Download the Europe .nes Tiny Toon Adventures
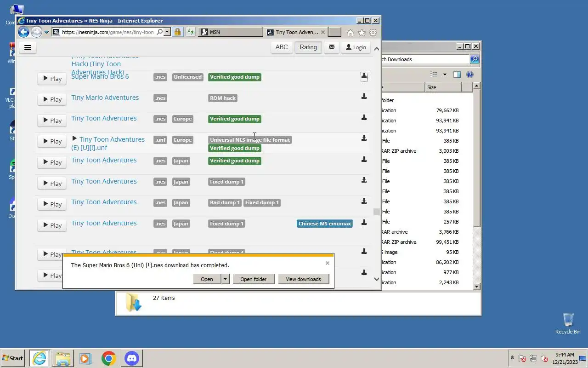Viewport: 588px width, 368px height. [364, 118]
